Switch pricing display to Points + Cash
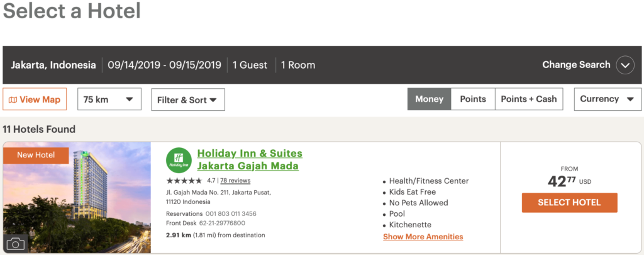This screenshot has width=644, height=255. pyautogui.click(x=528, y=99)
